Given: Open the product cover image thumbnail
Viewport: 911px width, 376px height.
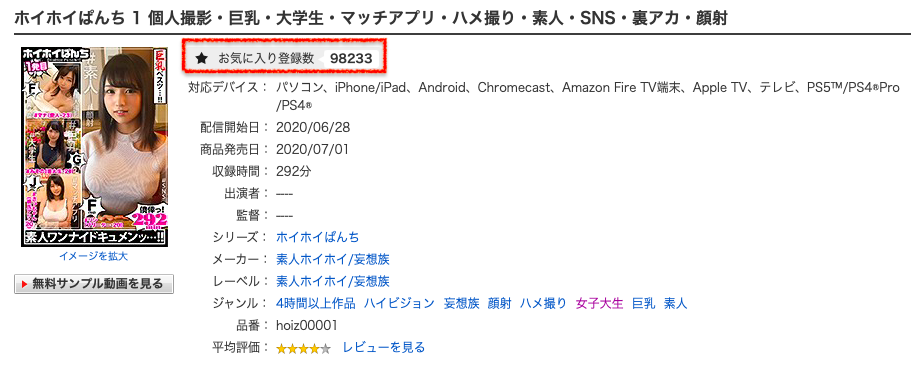Looking at the screenshot, I should point(94,147).
